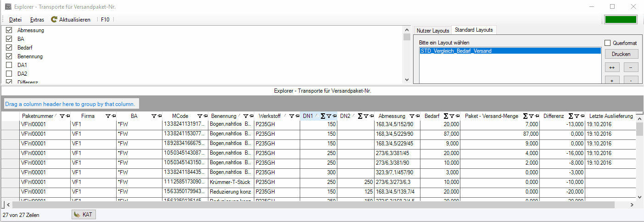Click the ++ button
Image resolution: width=644 pixels, height=222 pixels.
click(612, 67)
